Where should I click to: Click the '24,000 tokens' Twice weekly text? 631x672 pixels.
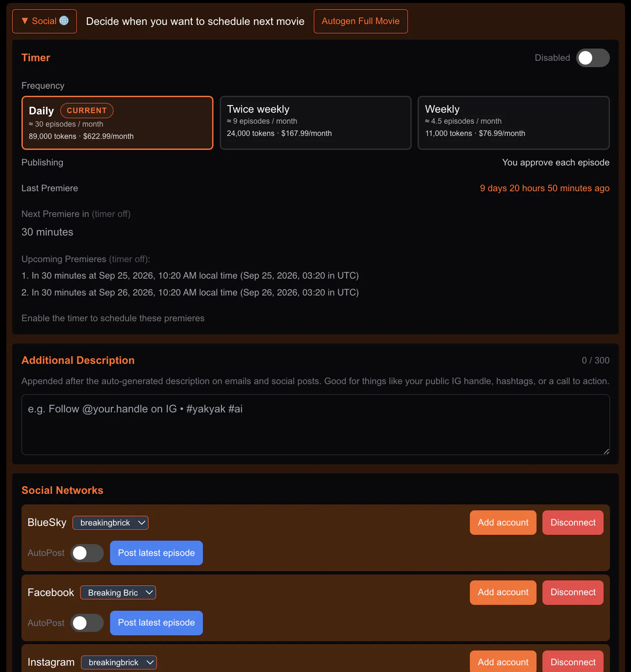(251, 133)
